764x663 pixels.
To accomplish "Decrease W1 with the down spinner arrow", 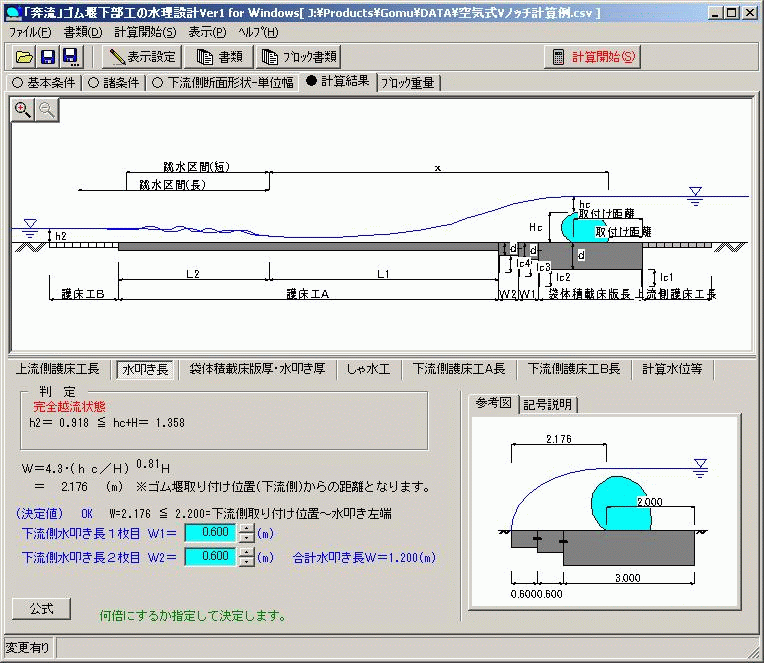I will [x=247, y=537].
